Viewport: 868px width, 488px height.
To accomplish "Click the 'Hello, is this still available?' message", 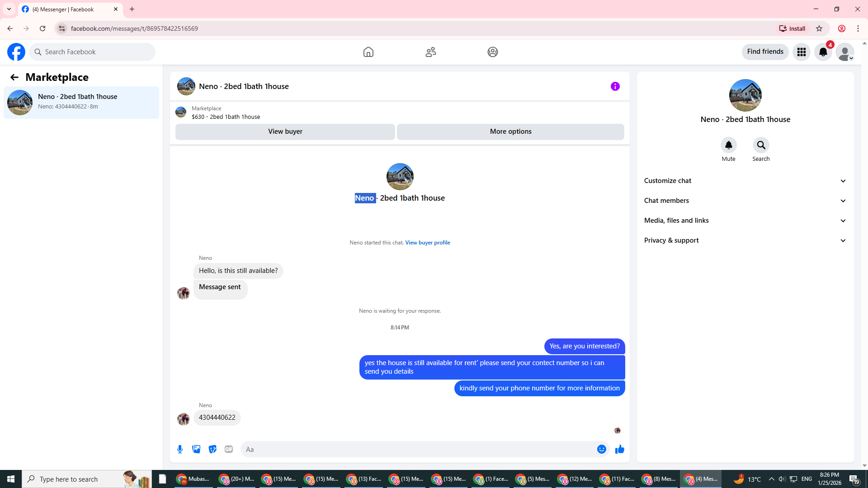I will click(x=238, y=271).
